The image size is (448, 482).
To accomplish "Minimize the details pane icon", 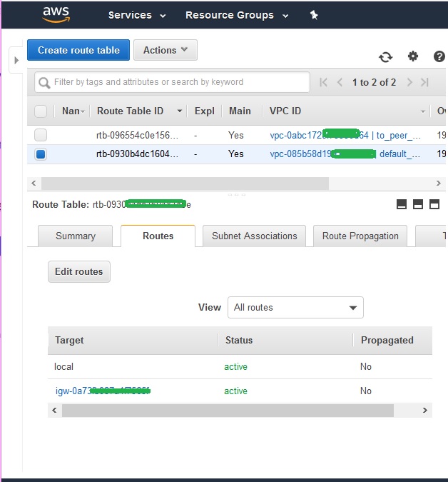I will point(402,204).
